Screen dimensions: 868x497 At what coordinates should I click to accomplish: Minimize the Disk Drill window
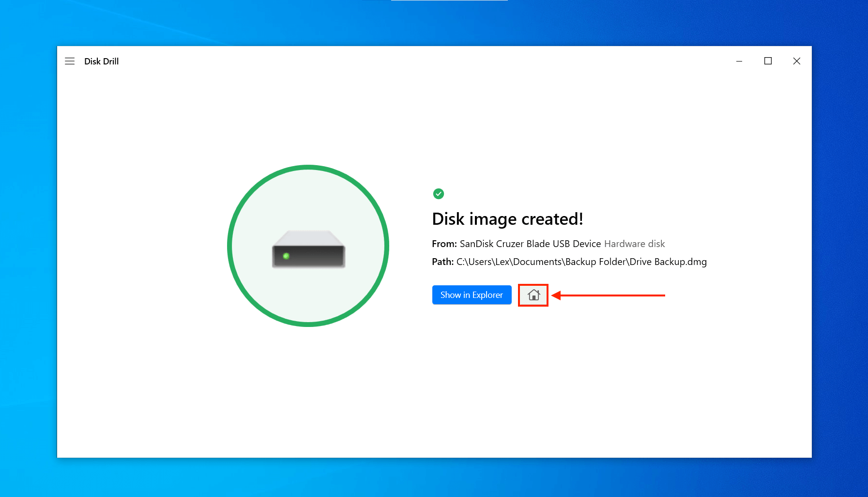(739, 61)
